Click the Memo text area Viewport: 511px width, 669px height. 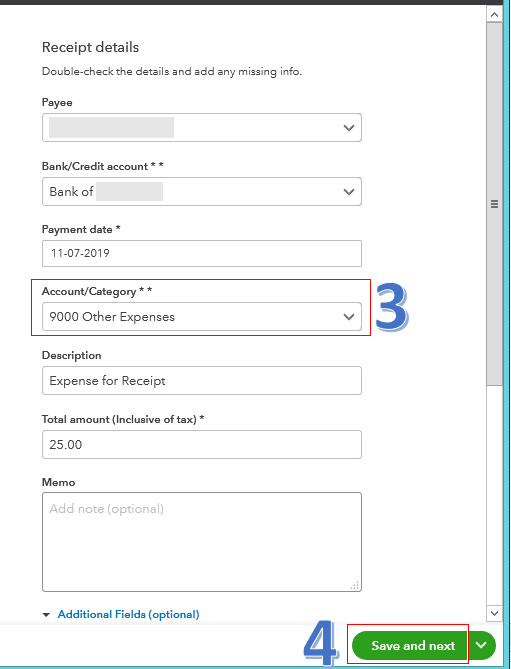pyautogui.click(x=202, y=542)
